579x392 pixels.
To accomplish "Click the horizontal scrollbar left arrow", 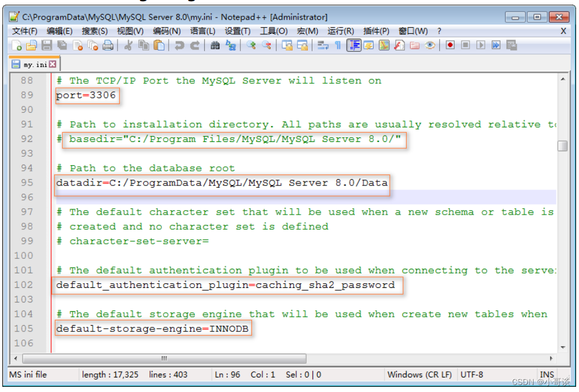I will (16, 358).
